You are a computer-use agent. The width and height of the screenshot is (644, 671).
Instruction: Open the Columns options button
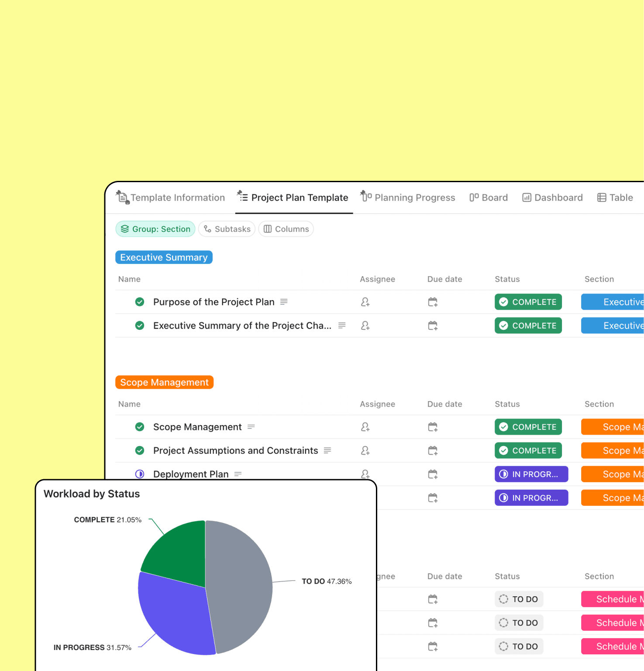[286, 229]
